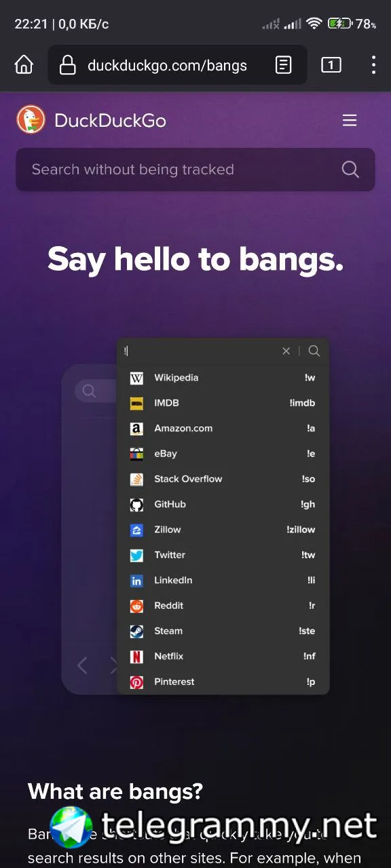Click the magnifier in the main search box
Viewport: 391px width, 868px height.
350,170
